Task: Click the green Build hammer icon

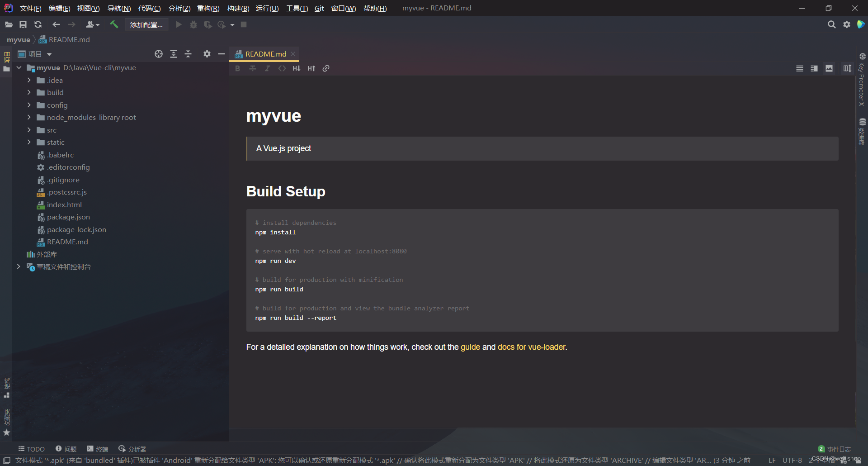Action: click(x=114, y=24)
